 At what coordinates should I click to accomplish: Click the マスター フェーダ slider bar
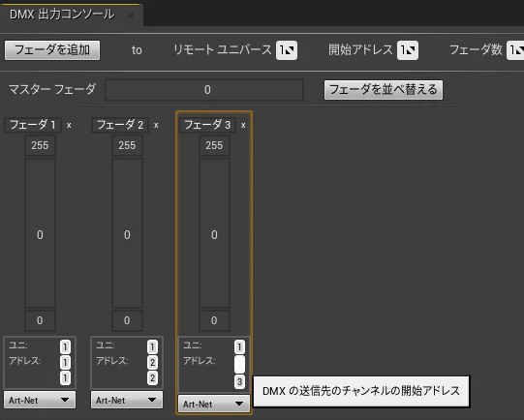point(204,89)
